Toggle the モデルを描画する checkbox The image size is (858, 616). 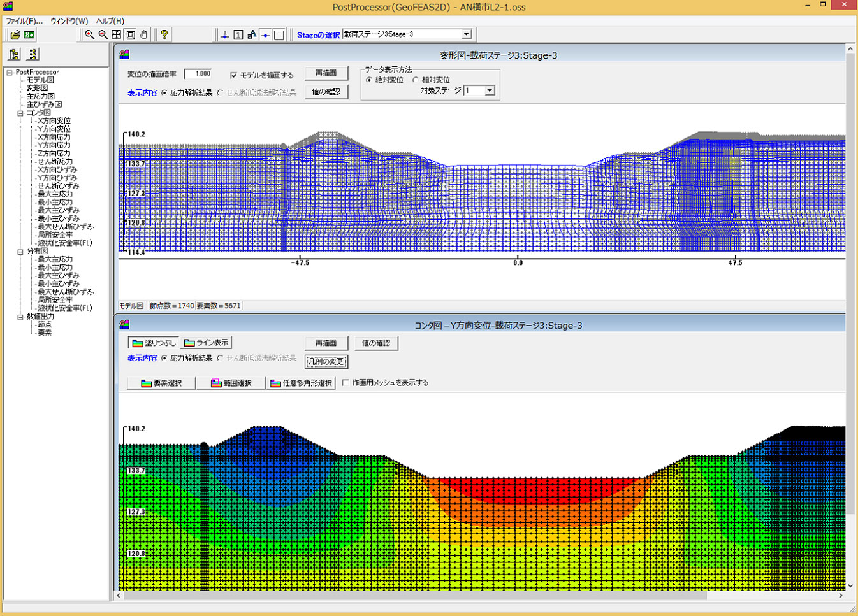point(233,75)
